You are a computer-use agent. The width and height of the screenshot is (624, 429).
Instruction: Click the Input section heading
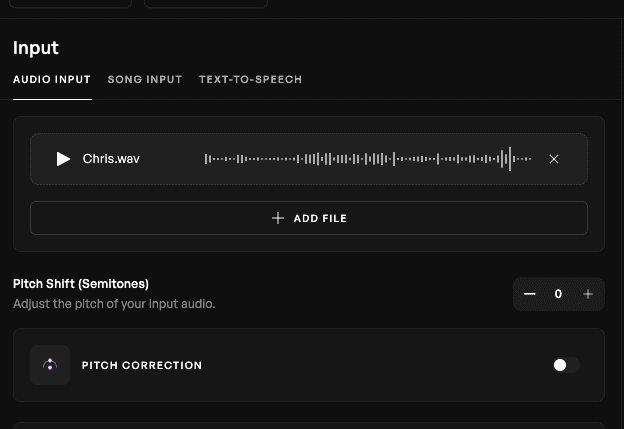36,48
